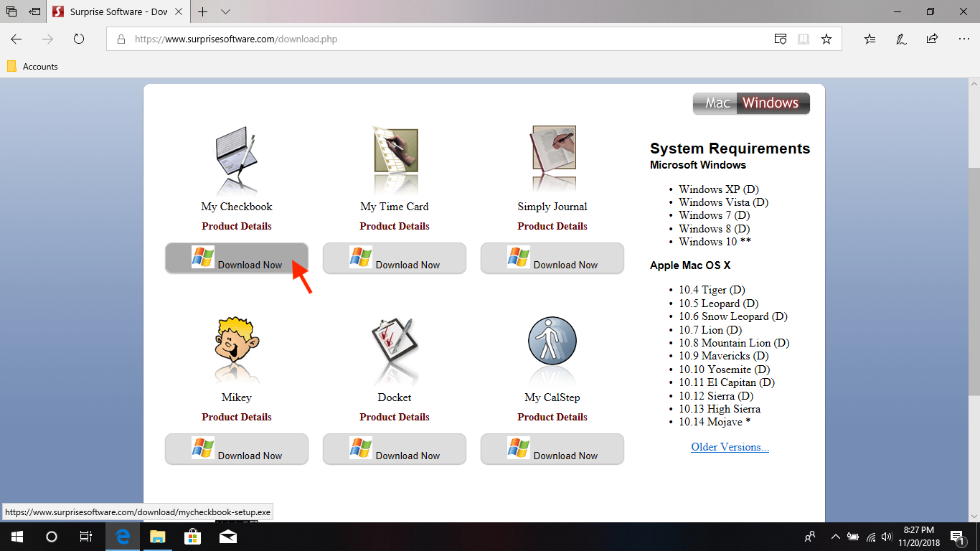Switch to the Mac downloads toggle
This screenshot has width=980, height=551.
(717, 103)
